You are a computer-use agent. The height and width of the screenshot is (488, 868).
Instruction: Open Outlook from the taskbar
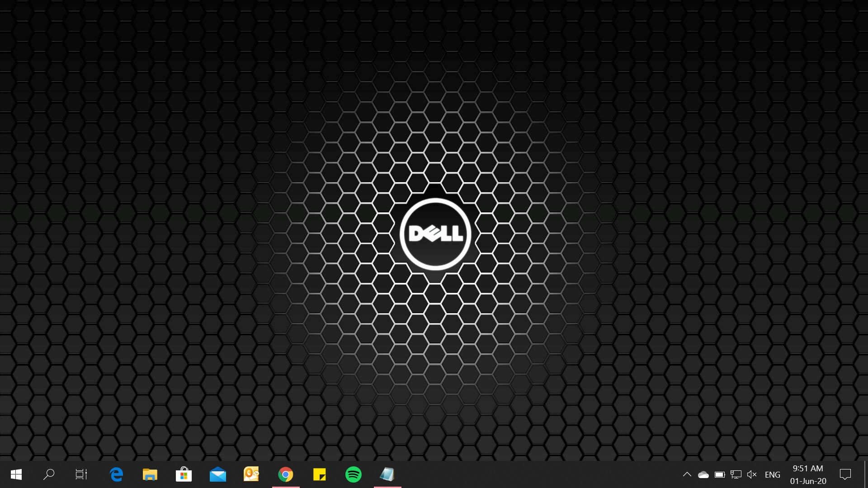click(251, 474)
